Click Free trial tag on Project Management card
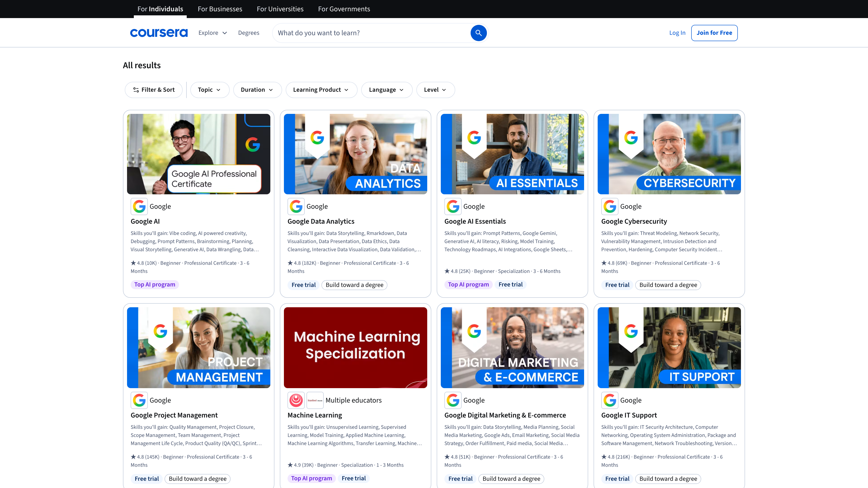This screenshot has width=868, height=488. tap(146, 479)
